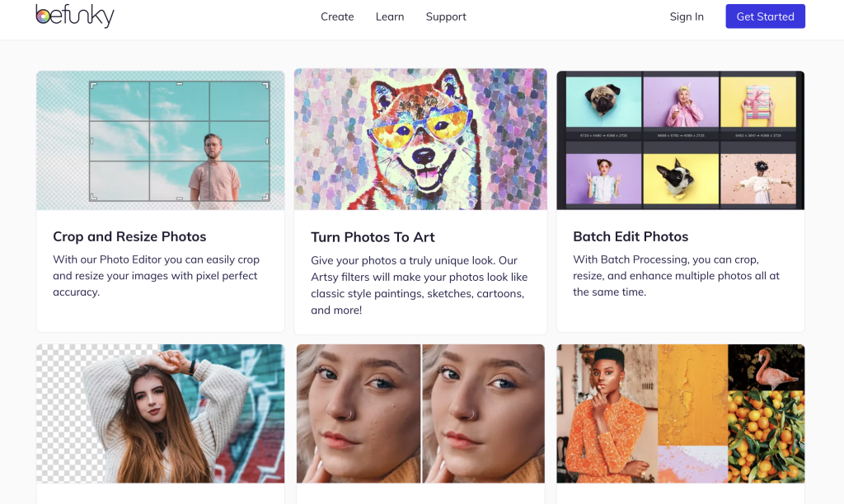Screen dimensions: 844x504
Task: Open the orange collage maker thumbnail
Action: (680, 413)
